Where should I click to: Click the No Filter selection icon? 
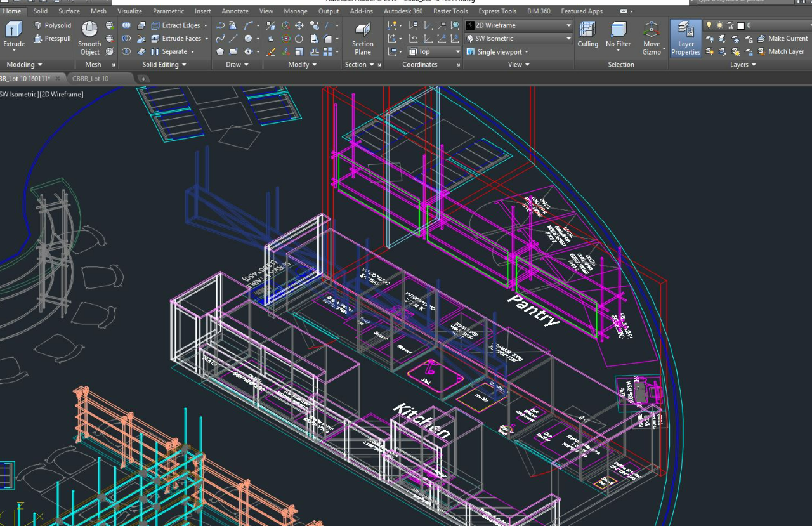(619, 34)
